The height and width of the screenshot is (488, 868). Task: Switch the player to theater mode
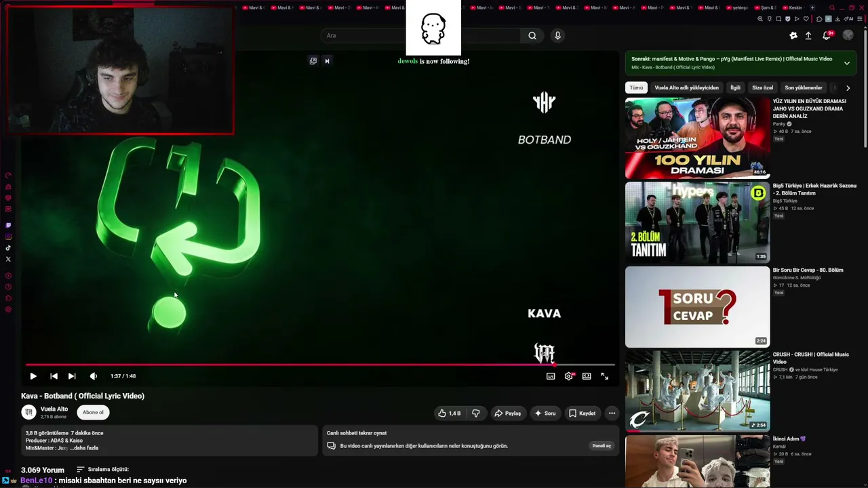tap(587, 376)
